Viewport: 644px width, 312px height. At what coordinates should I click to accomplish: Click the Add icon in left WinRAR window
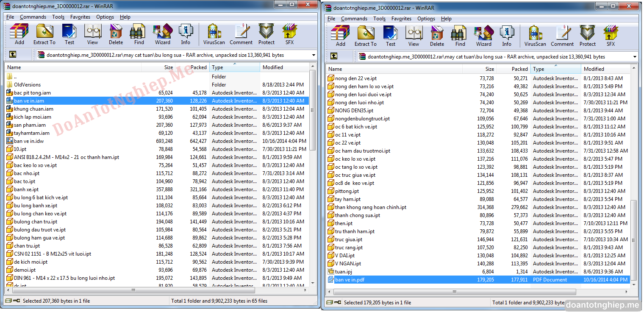tap(19, 34)
